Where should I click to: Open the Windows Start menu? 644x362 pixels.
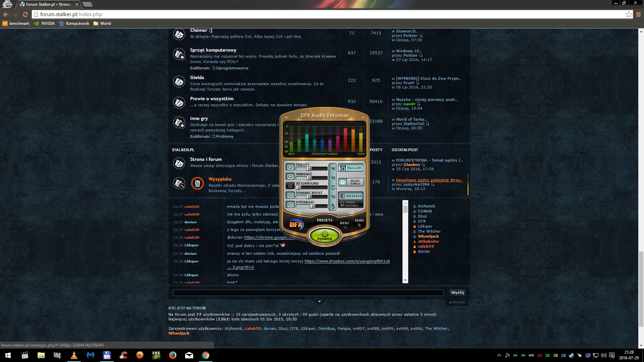point(8,355)
